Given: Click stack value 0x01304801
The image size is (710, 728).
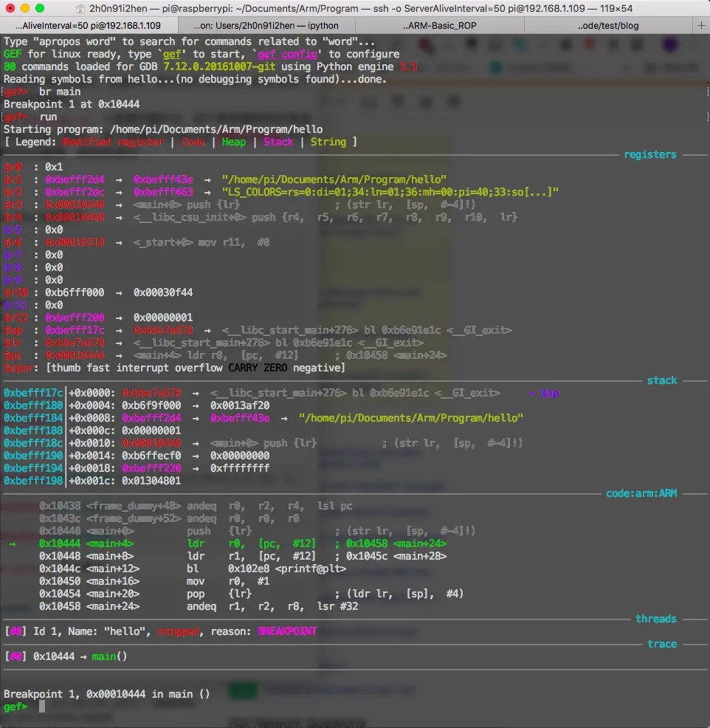Looking at the screenshot, I should click(x=151, y=481).
